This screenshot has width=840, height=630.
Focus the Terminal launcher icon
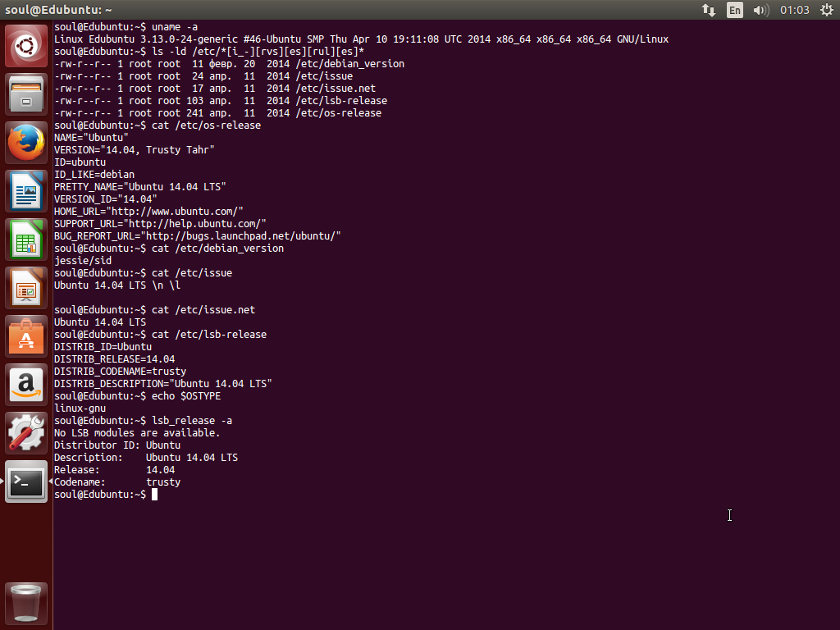click(25, 482)
